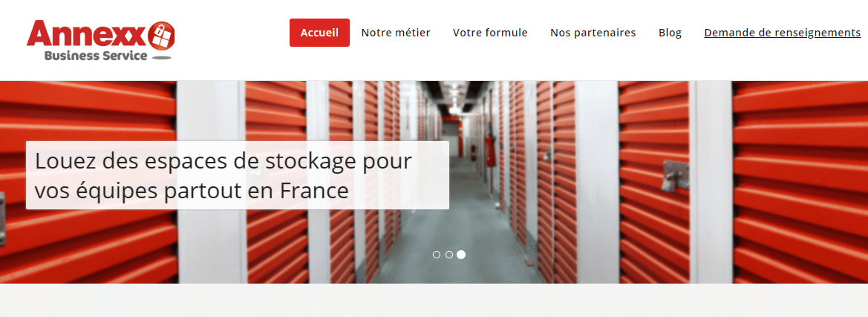Visit the Blog section
The height and width of the screenshot is (317, 868).
pos(670,33)
